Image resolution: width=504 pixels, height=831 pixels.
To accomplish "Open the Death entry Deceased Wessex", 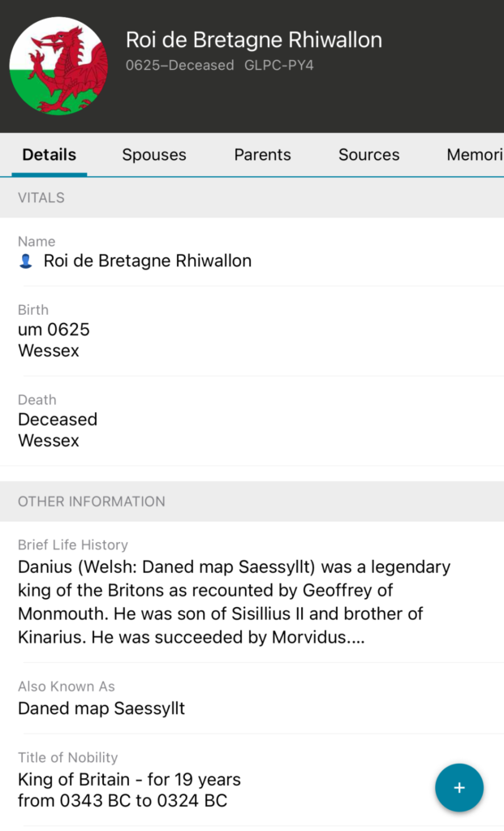I will (x=58, y=430).
